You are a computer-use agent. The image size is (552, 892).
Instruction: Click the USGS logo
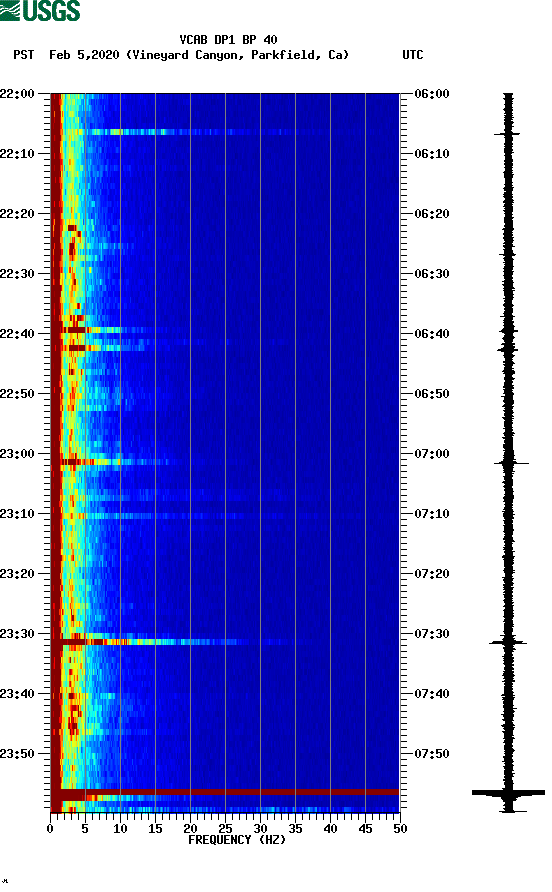tap(40, 11)
